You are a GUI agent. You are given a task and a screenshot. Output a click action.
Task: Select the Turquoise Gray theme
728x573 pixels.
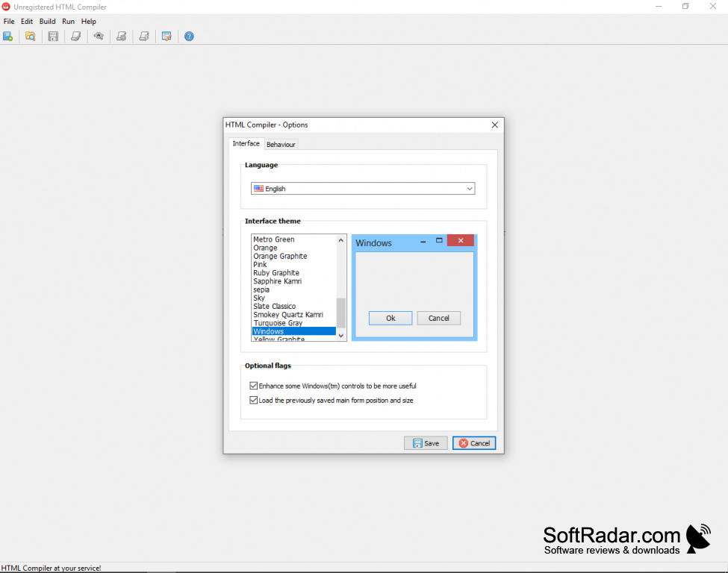293,323
